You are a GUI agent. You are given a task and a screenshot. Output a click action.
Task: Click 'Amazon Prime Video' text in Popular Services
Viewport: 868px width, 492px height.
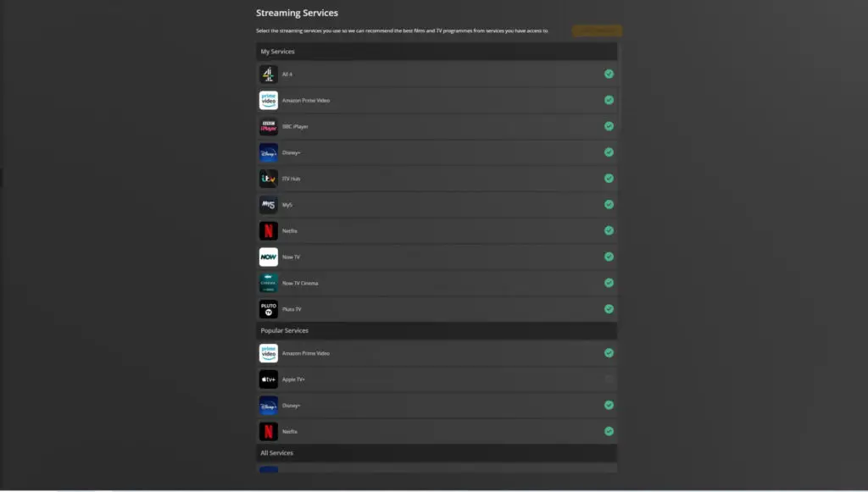pos(306,353)
